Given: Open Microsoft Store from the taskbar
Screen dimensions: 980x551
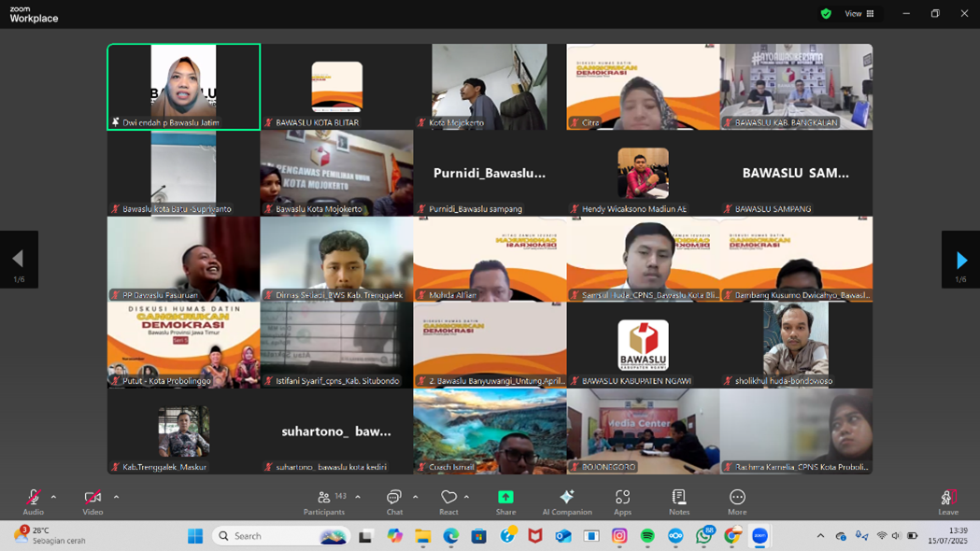Looking at the screenshot, I should [x=479, y=536].
